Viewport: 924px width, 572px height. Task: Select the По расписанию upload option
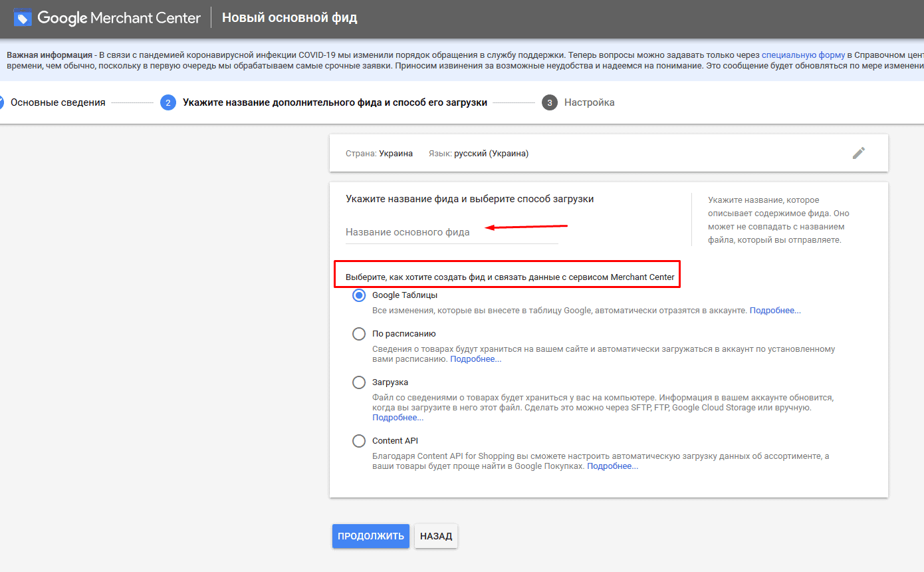(359, 333)
